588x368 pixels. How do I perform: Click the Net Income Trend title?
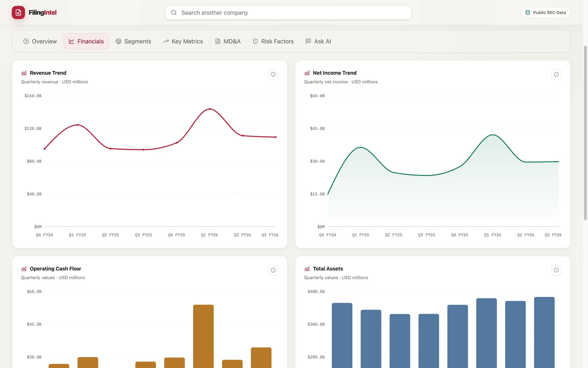click(x=335, y=73)
